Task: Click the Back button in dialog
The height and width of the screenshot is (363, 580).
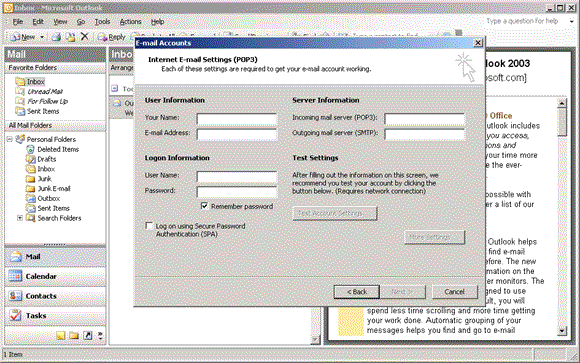Action: point(357,292)
